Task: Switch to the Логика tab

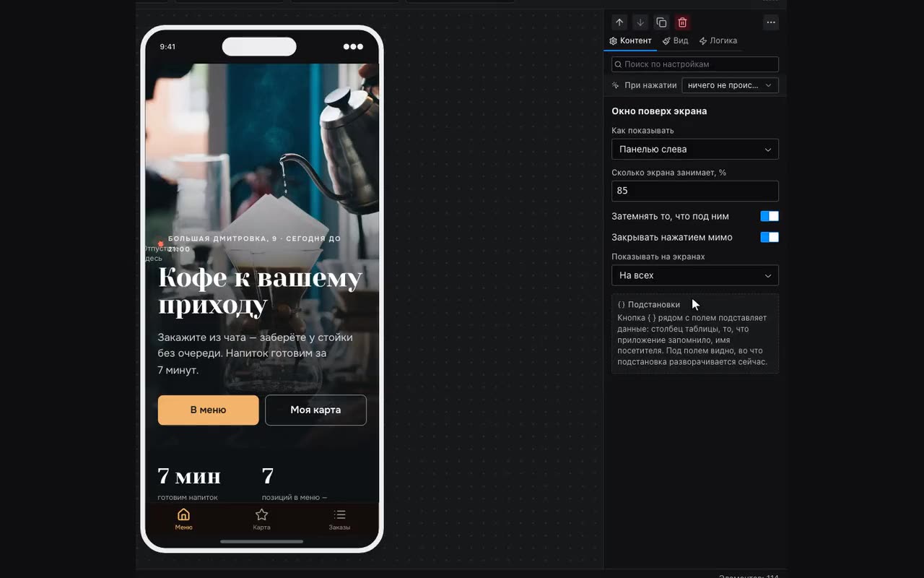Action: (x=718, y=40)
